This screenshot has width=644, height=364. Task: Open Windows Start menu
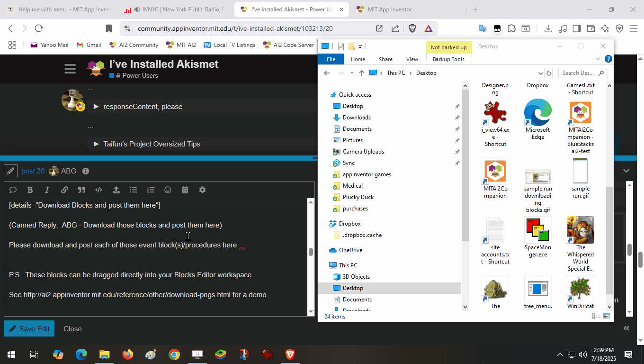pyautogui.click(x=11, y=354)
